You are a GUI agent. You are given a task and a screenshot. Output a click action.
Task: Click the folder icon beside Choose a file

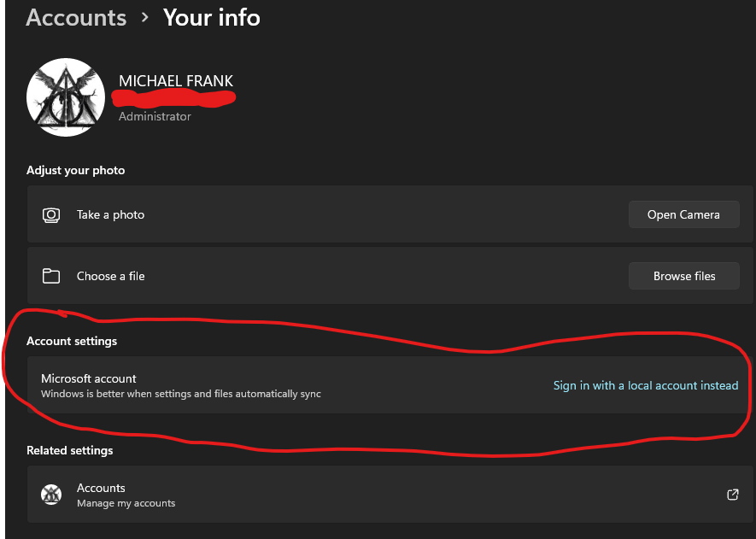pyautogui.click(x=51, y=276)
